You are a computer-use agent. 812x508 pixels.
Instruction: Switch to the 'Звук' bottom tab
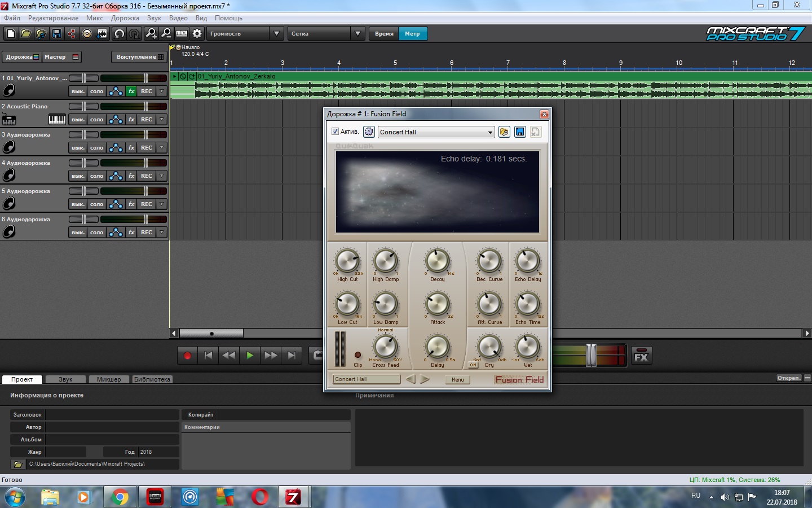pos(65,379)
